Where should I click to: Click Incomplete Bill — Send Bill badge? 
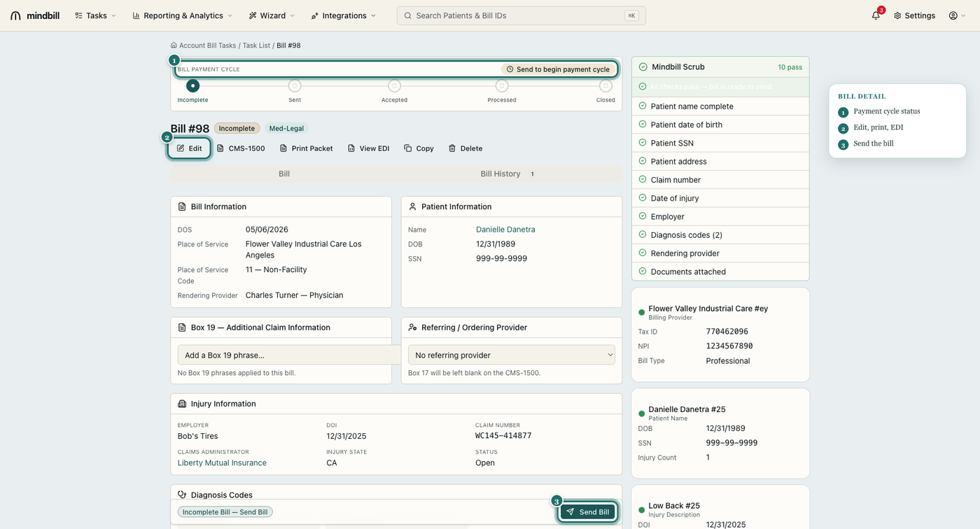click(x=225, y=512)
